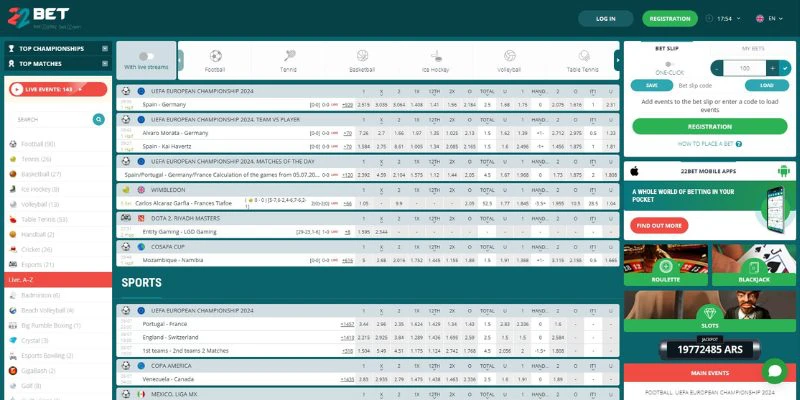
Task: Open Live Events: 143
Action: (x=58, y=89)
